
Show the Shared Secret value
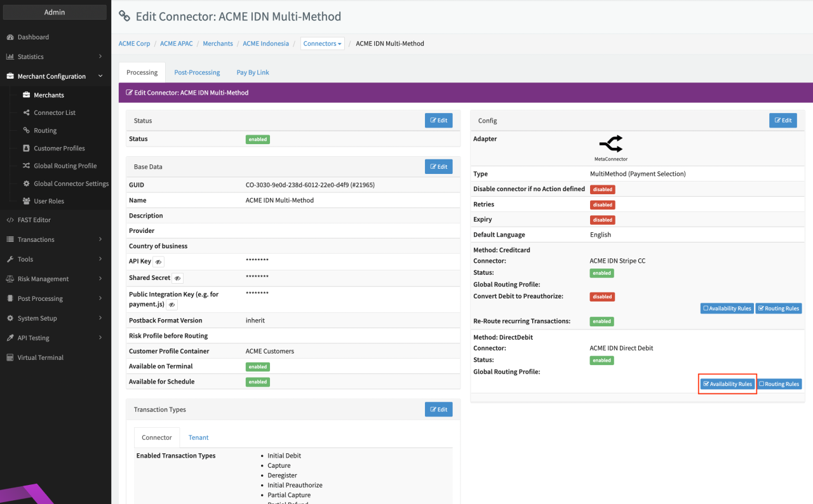178,278
